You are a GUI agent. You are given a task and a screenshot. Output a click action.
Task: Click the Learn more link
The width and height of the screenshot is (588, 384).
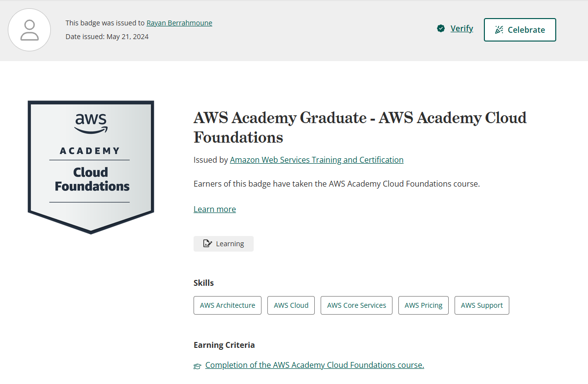(215, 209)
